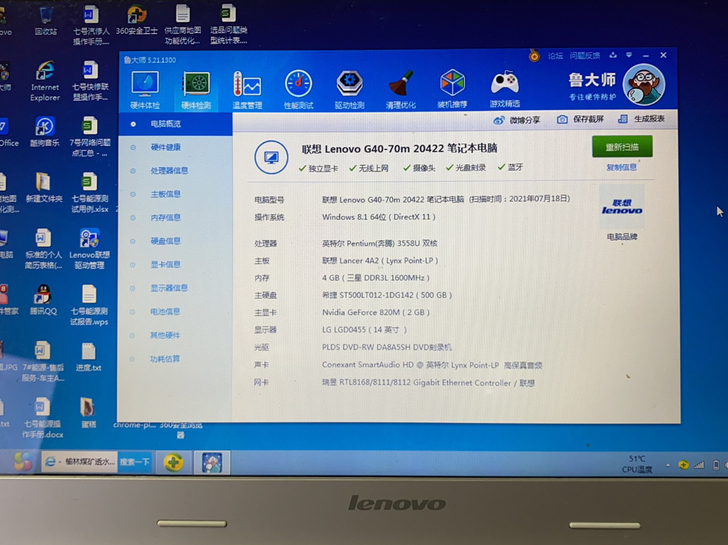Share via 微博分享
The image size is (728, 545).
point(517,120)
